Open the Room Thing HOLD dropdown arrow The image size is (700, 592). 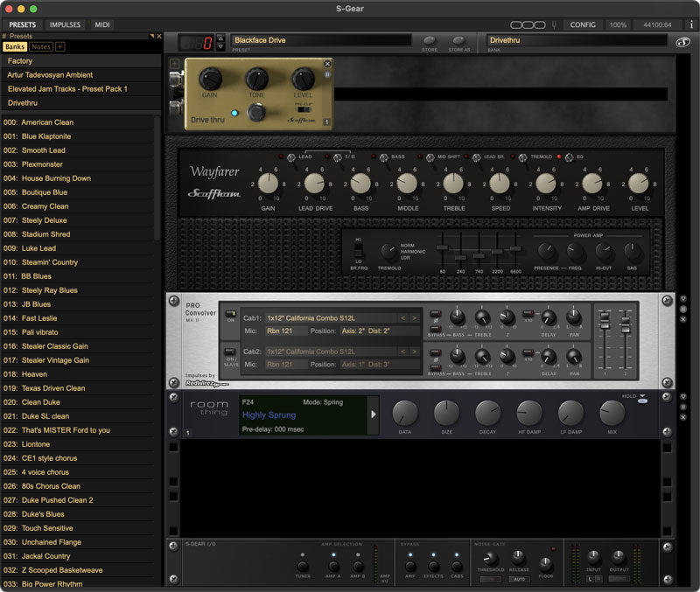point(642,396)
